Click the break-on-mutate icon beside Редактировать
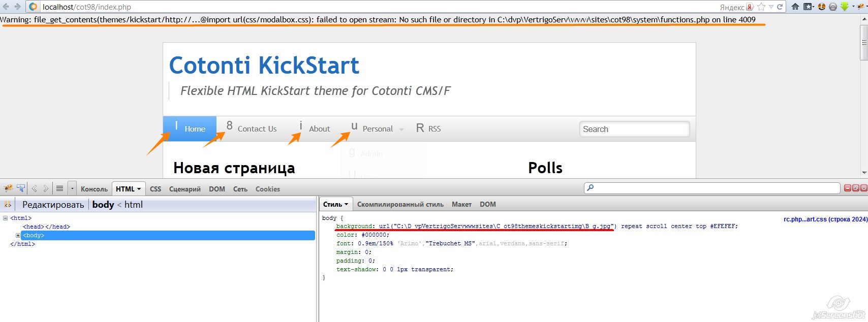This screenshot has height=322, width=868. [8, 205]
